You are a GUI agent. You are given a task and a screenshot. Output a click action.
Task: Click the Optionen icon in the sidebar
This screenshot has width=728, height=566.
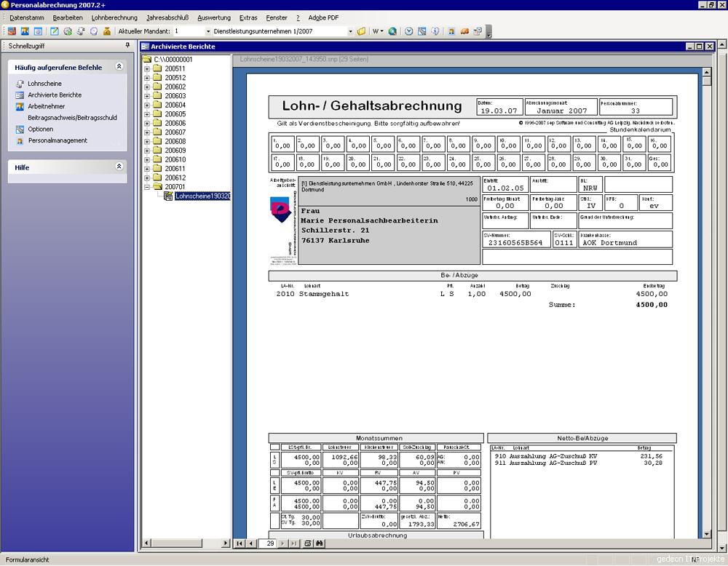(20, 129)
